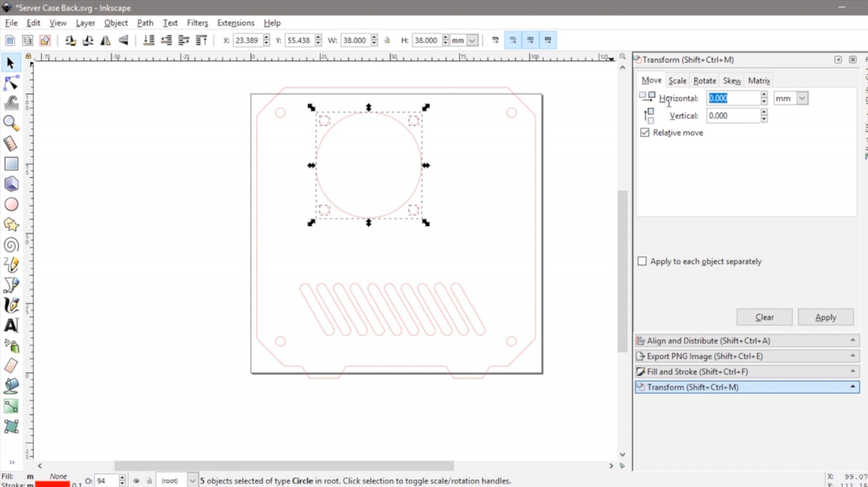Enable Apply to each object separately

point(642,261)
